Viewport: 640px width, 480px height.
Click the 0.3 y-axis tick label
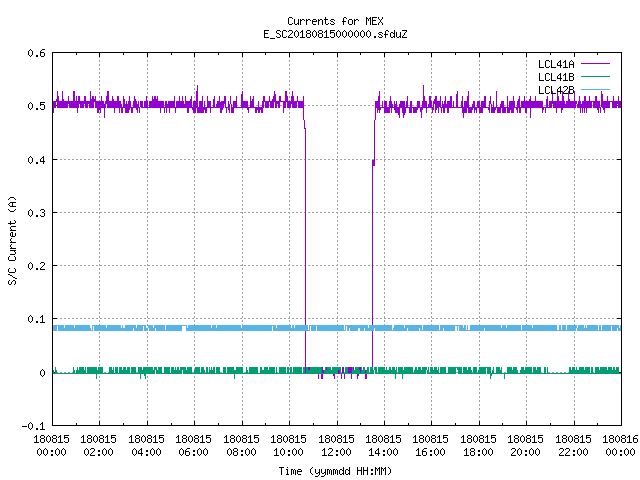pos(36,213)
